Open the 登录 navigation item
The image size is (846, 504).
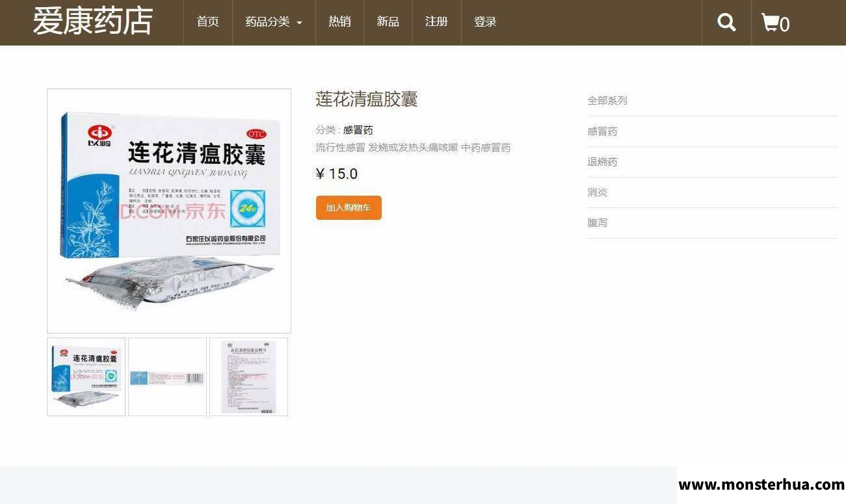click(x=485, y=22)
